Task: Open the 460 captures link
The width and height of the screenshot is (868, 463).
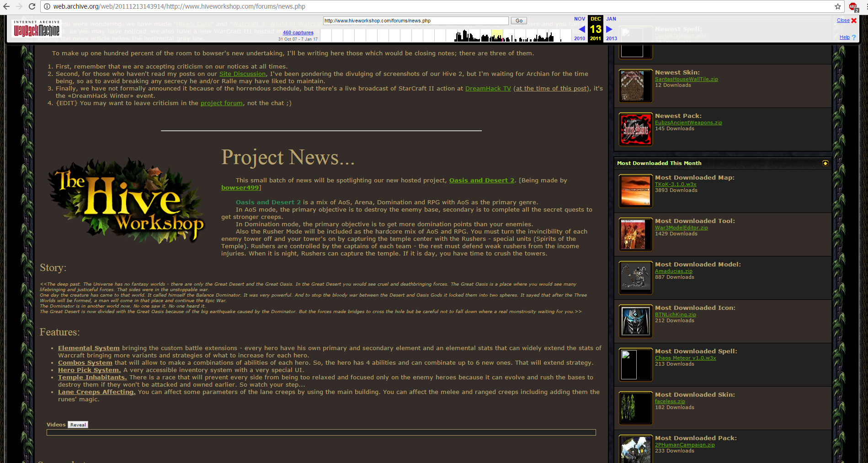Action: pyautogui.click(x=298, y=32)
